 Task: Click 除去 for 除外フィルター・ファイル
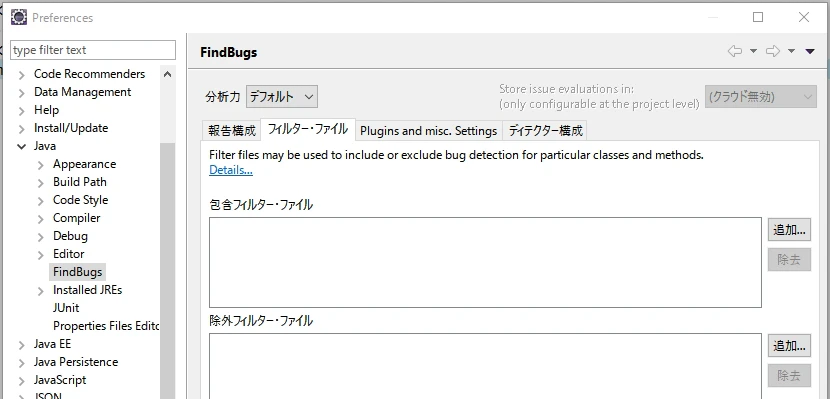tap(789, 376)
